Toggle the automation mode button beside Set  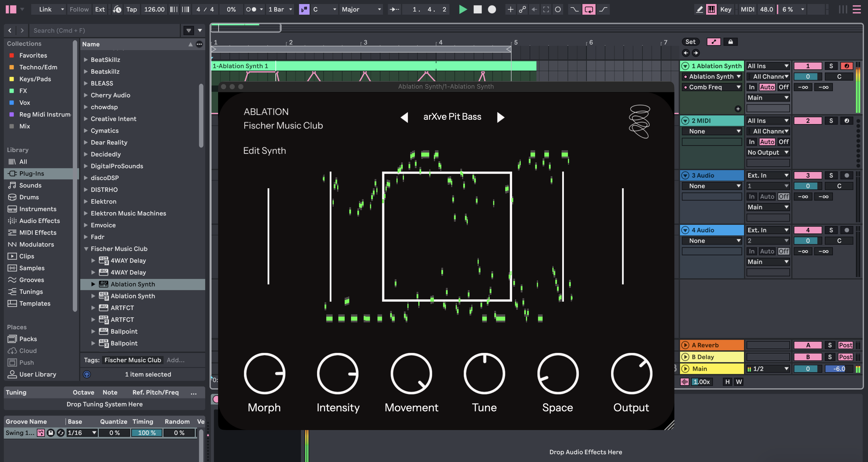pos(713,42)
